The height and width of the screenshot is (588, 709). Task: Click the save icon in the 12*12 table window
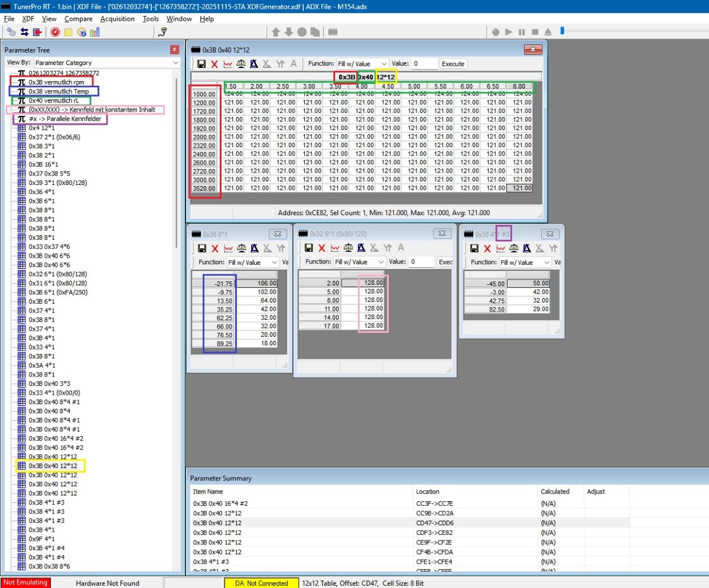pos(201,64)
